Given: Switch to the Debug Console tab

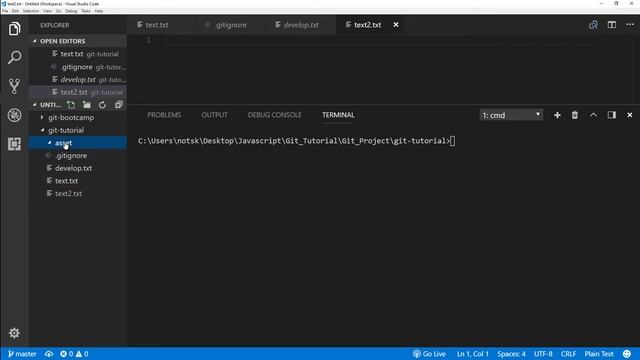Looking at the screenshot, I should (x=275, y=115).
